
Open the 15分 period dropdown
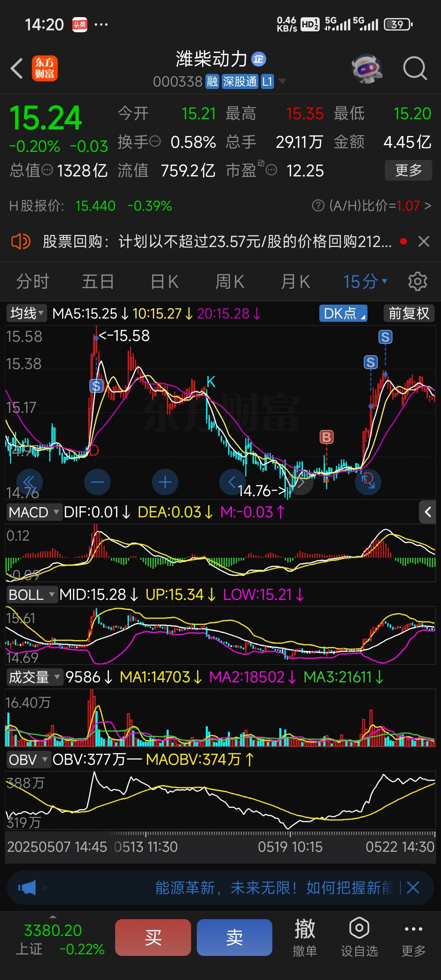pyautogui.click(x=365, y=282)
